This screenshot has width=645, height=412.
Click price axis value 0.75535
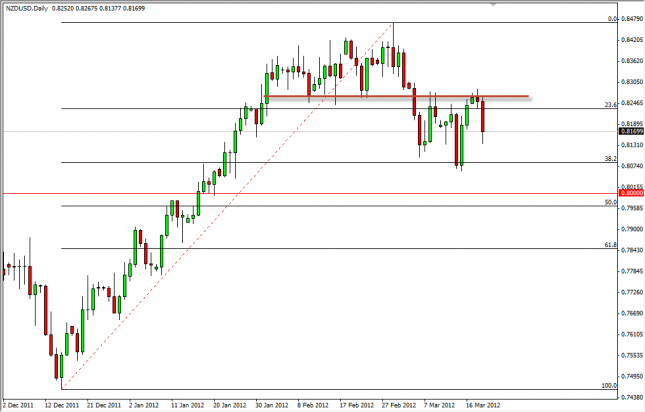coord(632,355)
